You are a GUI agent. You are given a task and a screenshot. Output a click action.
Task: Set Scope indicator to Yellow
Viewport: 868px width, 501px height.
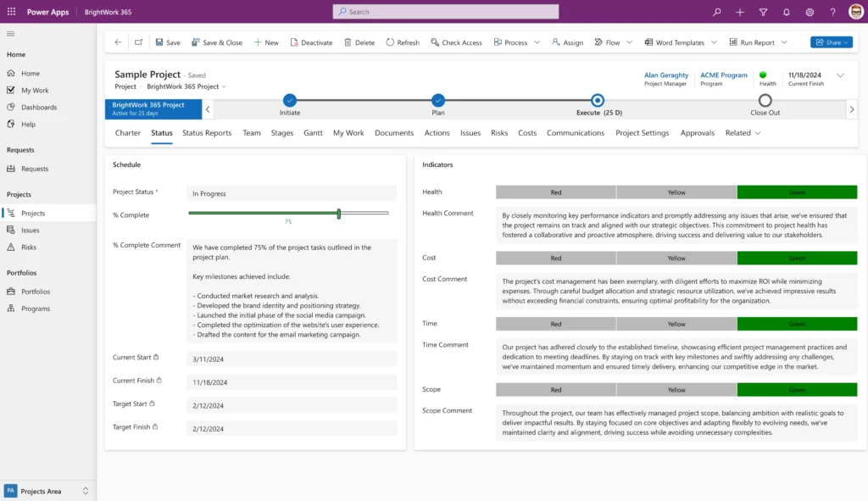click(676, 390)
